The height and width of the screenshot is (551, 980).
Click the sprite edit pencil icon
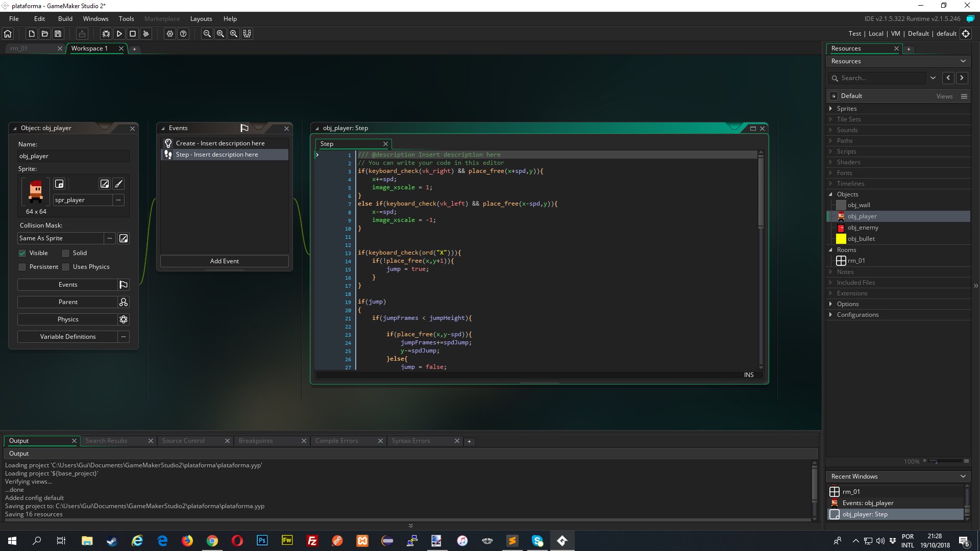(x=118, y=184)
